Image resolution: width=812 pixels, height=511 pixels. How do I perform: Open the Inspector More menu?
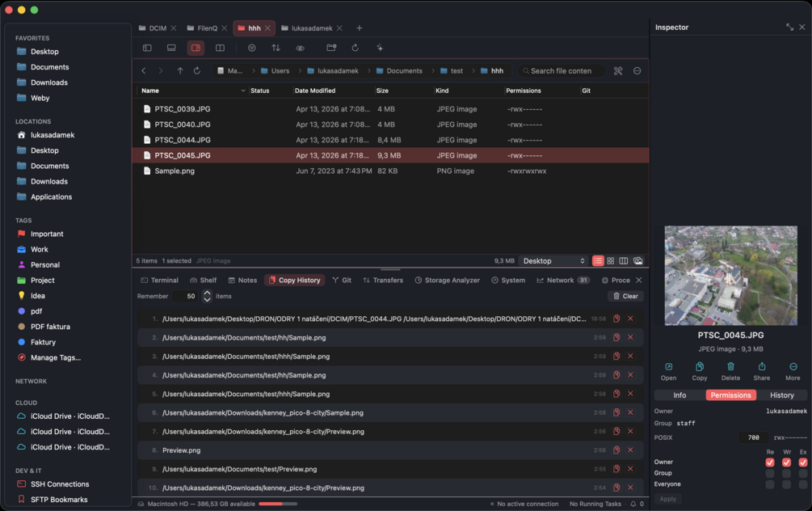coord(793,372)
